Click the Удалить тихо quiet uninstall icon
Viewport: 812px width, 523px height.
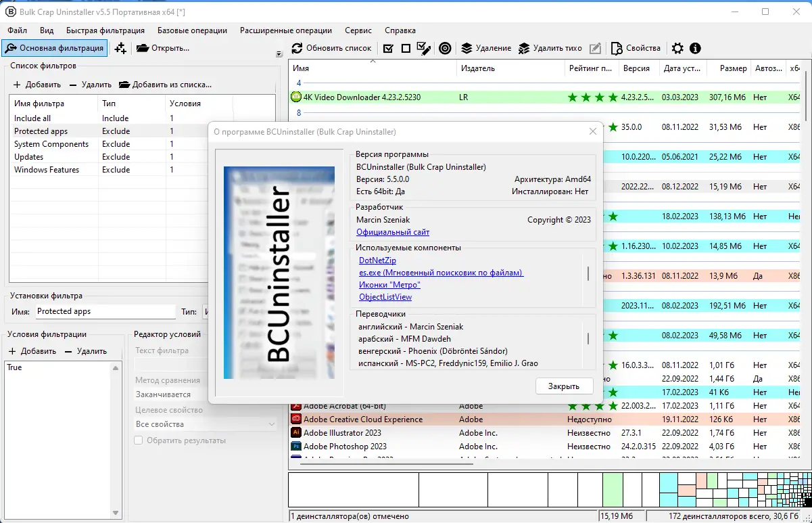[524, 48]
